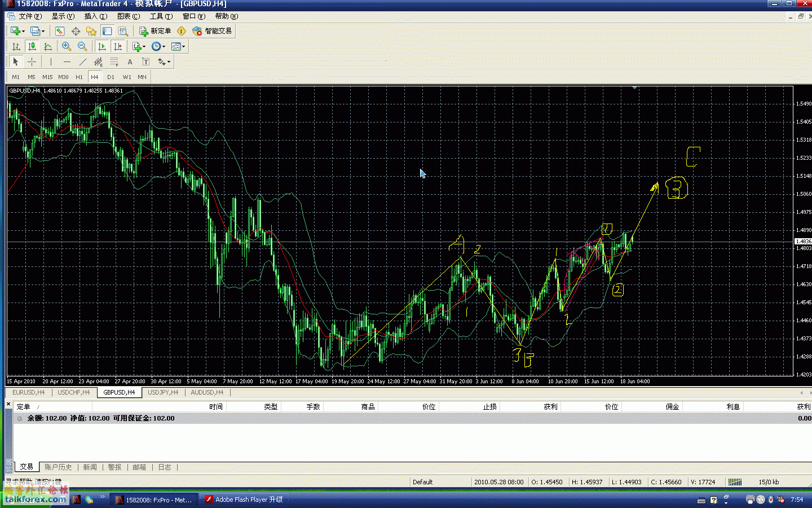Select the standard arrow cursor
The height and width of the screenshot is (508, 812).
pos(16,62)
